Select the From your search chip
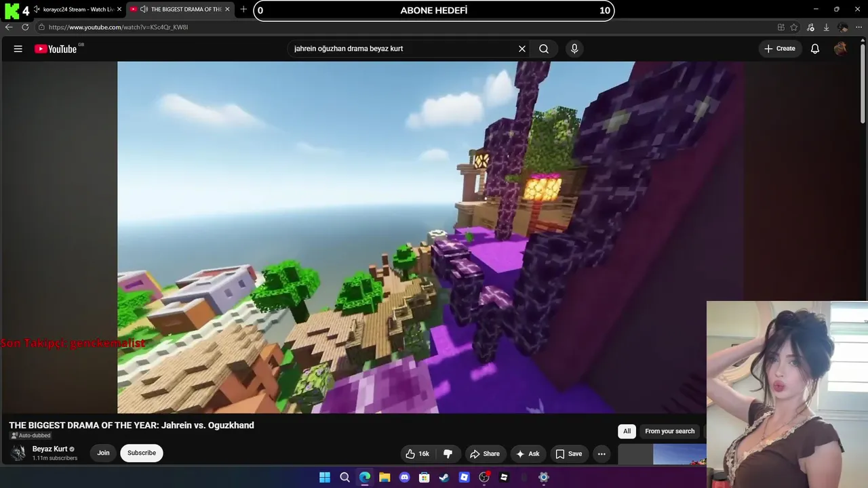Viewport: 868px width, 488px height. pos(670,431)
